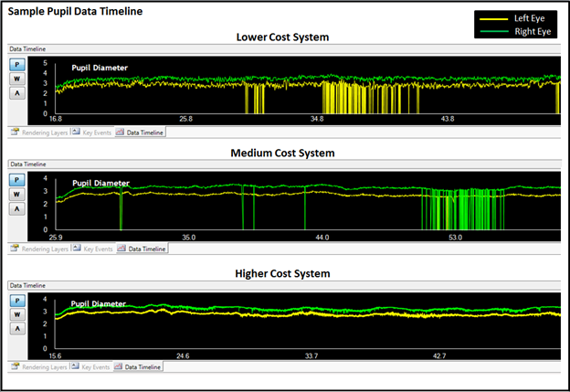Toggle the P button in Medium Cost System timeline
Viewport: 570px width, 392px height.
pyautogui.click(x=16, y=180)
